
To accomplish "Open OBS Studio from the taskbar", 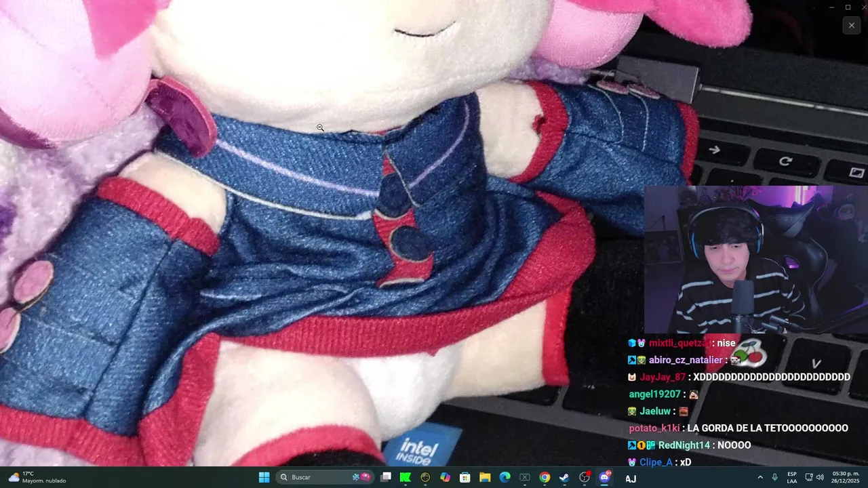I will pyautogui.click(x=584, y=477).
